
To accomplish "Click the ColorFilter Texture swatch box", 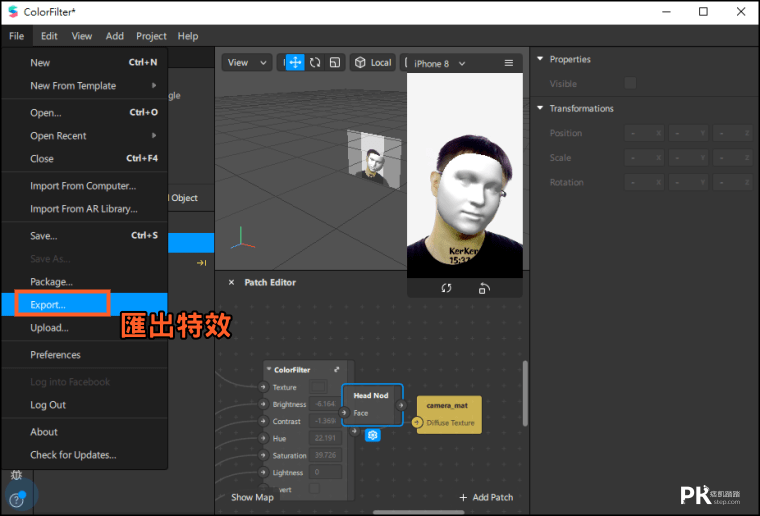I will (x=318, y=387).
